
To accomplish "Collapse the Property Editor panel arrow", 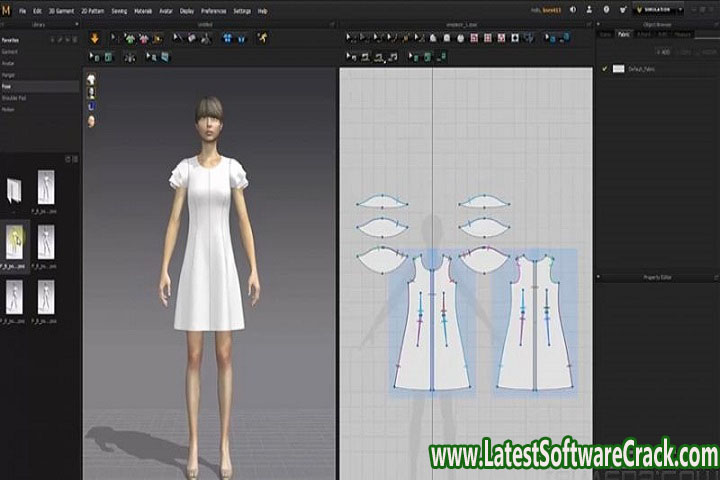I will [x=598, y=277].
